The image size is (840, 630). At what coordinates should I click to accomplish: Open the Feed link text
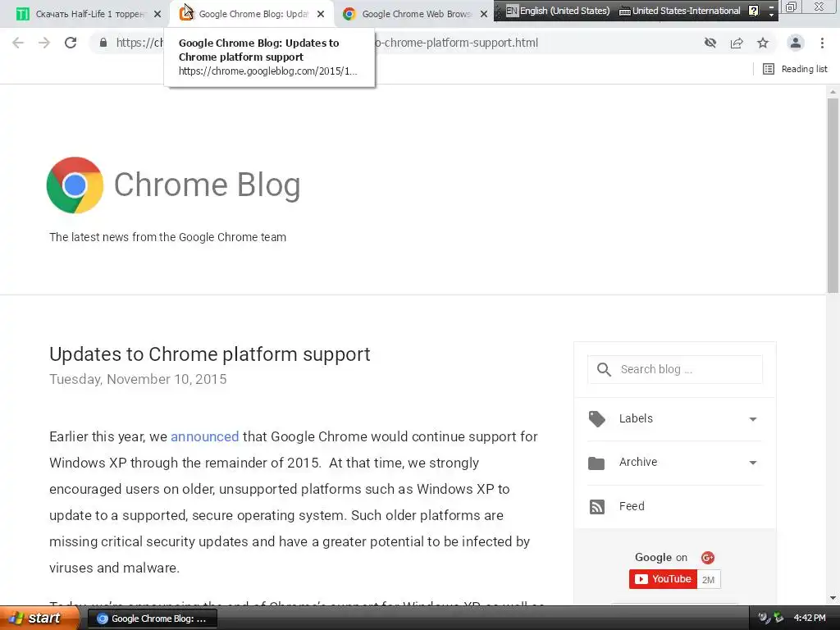click(x=632, y=506)
